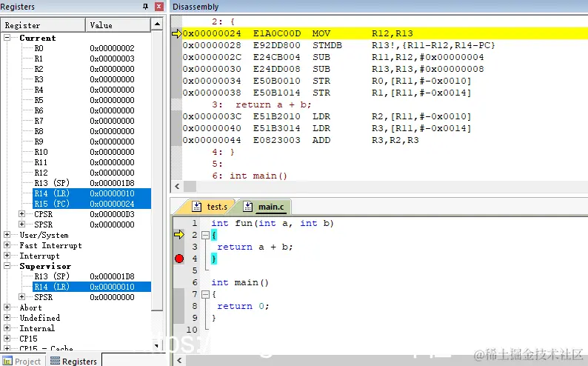Expand the Fast Interrupt register group

pos(7,245)
